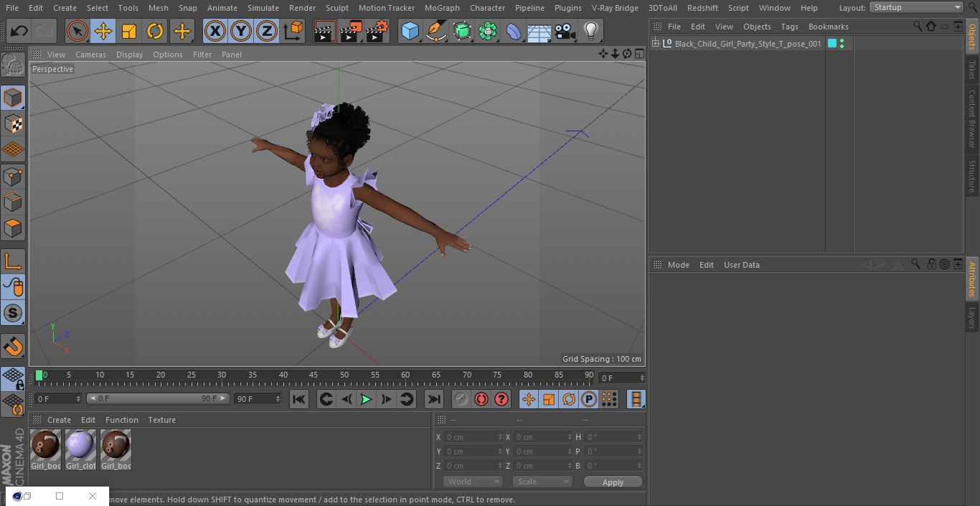The width and height of the screenshot is (980, 506).
Task: Open the World coordinate dropdown
Action: tap(473, 482)
